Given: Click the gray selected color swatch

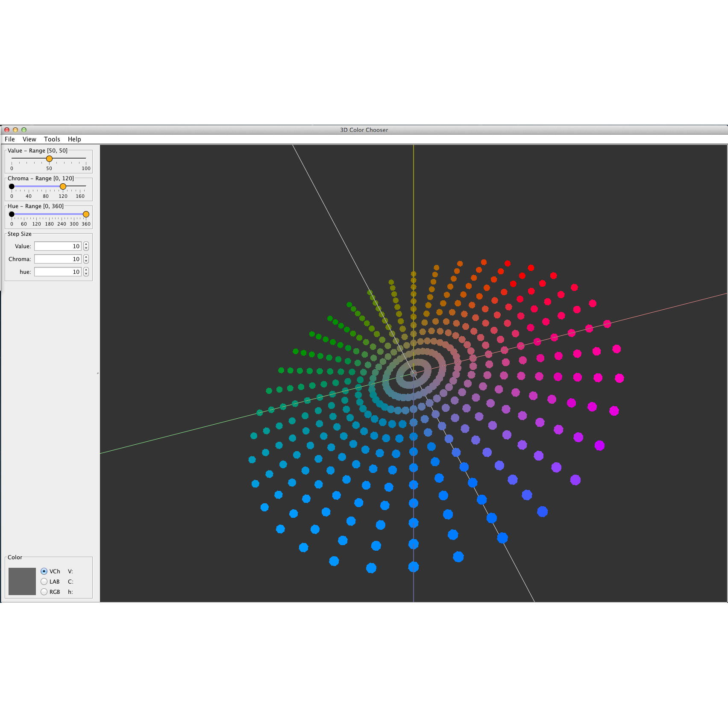Looking at the screenshot, I should 22,581.
